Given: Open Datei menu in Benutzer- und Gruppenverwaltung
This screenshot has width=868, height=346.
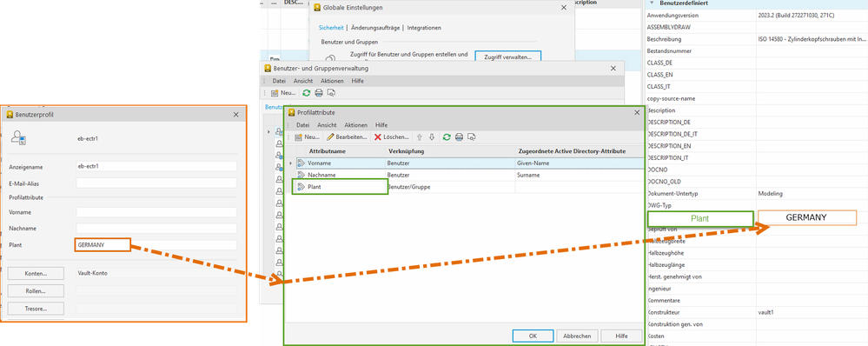Looking at the screenshot, I should click(278, 81).
